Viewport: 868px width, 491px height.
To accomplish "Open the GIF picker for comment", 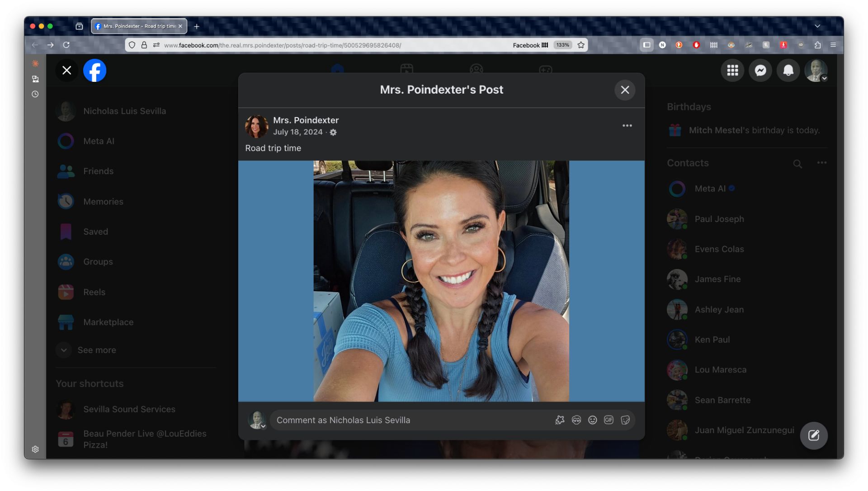I will pos(609,420).
